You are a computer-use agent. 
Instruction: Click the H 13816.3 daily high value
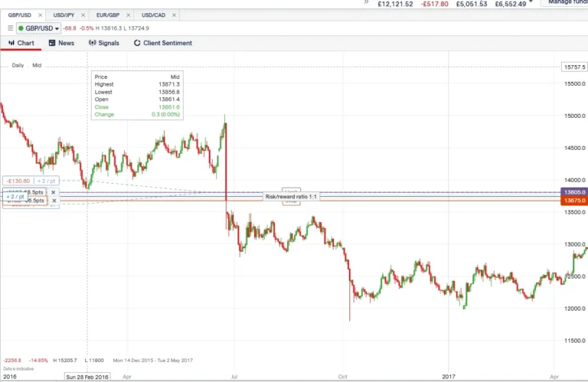[x=109, y=28]
